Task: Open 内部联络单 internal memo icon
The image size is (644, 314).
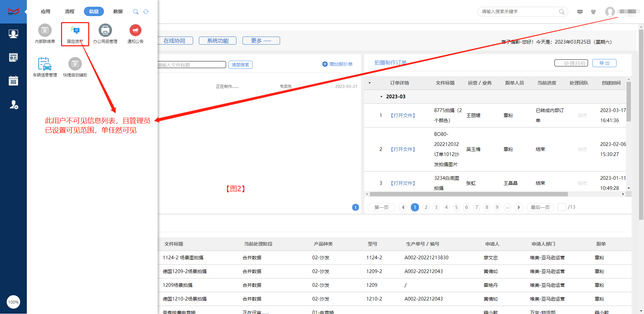Action: (x=45, y=31)
